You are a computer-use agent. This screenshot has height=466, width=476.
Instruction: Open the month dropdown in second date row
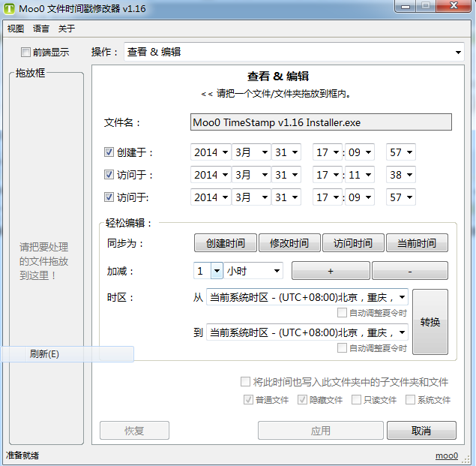[251, 175]
